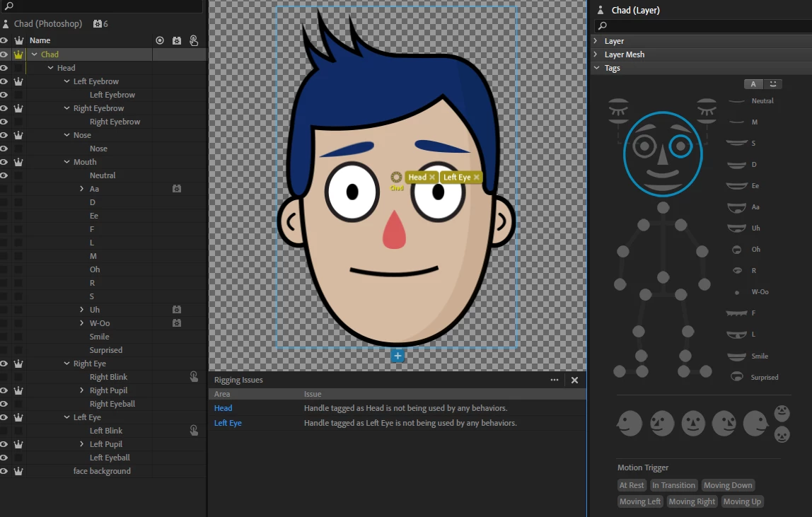
Task: Select the M viseme mouth tag
Action: click(736, 122)
